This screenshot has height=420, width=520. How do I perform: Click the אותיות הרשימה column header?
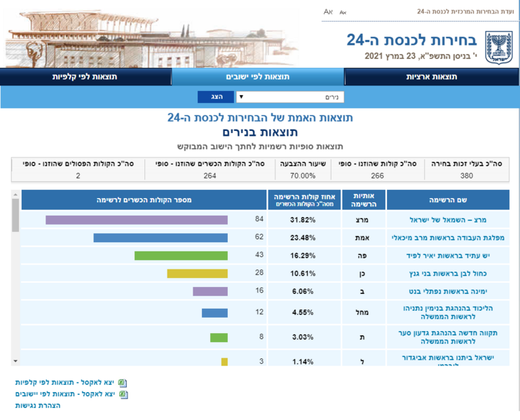(x=364, y=199)
